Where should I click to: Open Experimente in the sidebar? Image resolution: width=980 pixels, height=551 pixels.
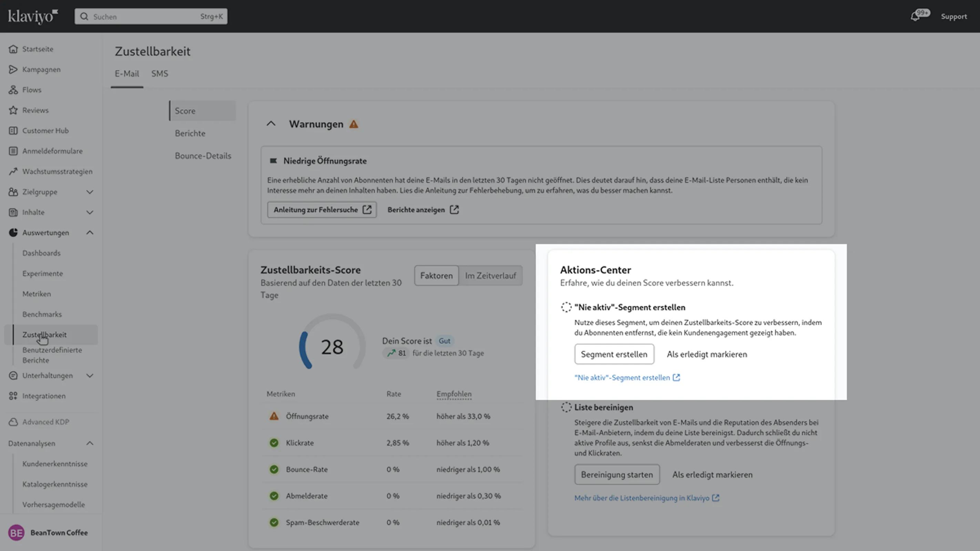[43, 273]
